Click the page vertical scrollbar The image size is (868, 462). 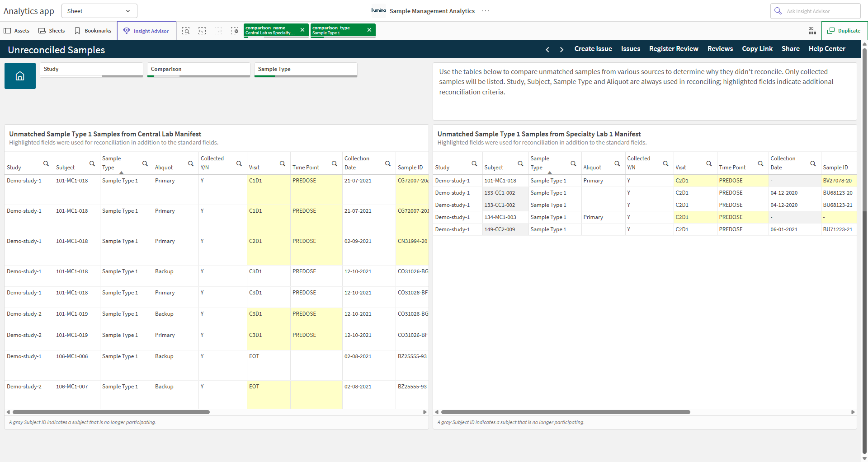tap(864, 251)
